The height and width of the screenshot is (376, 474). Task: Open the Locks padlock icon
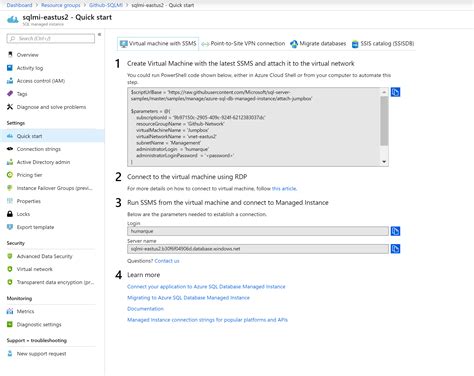click(x=10, y=214)
